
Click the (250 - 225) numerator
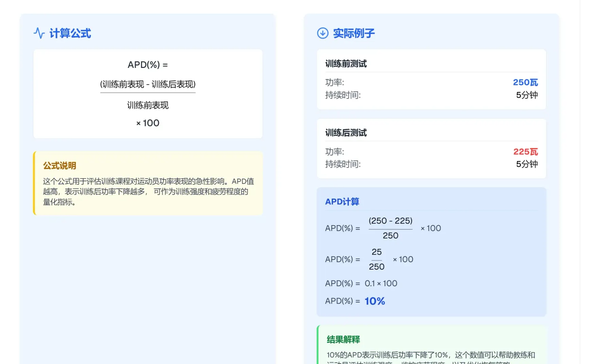391,221
